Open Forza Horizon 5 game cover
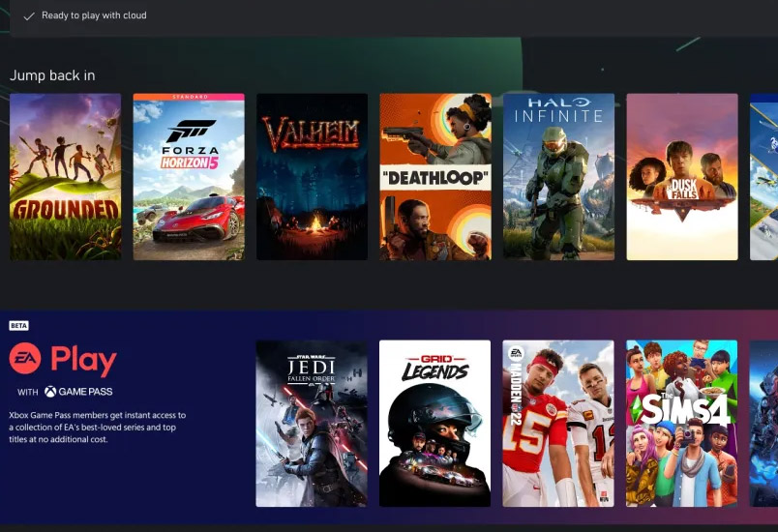This screenshot has height=532, width=778. click(x=189, y=179)
